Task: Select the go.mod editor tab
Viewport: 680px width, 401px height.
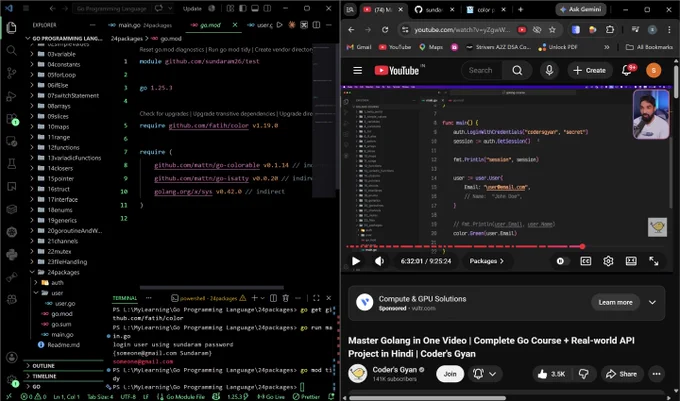Action: pyautogui.click(x=211, y=25)
